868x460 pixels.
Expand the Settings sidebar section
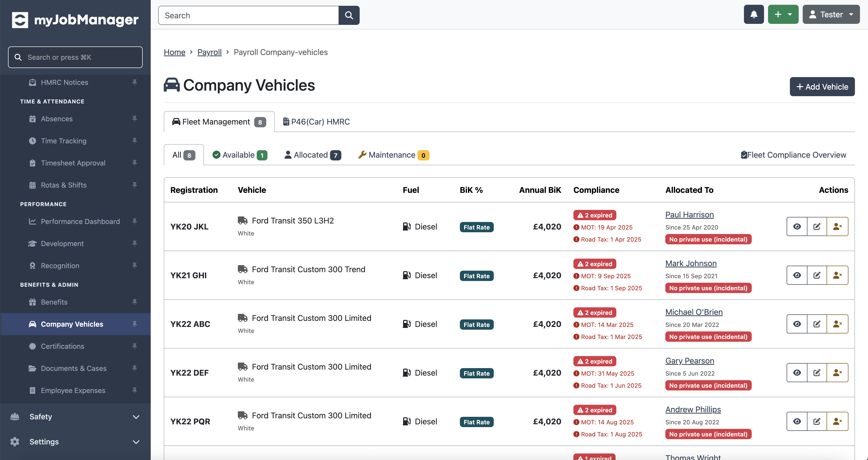(x=75, y=442)
